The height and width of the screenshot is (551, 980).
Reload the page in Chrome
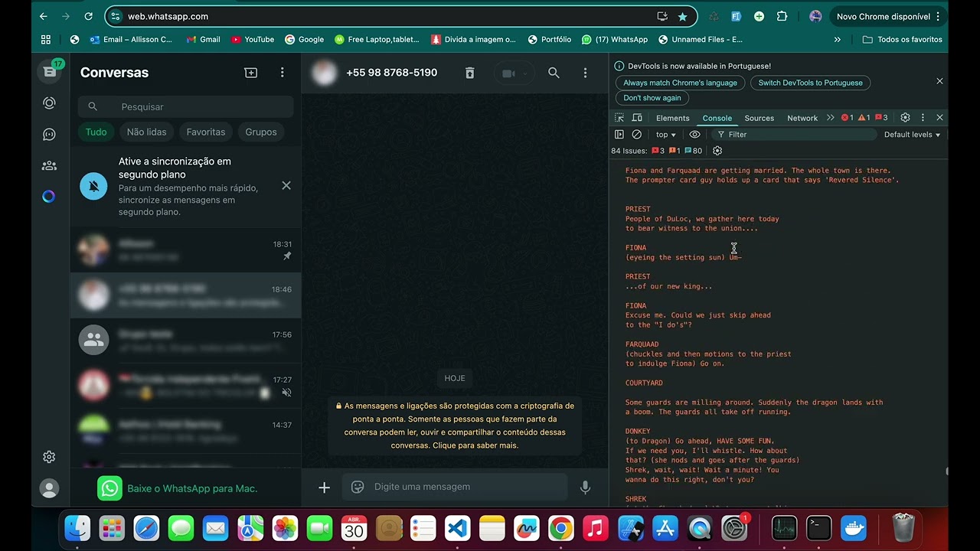point(89,16)
